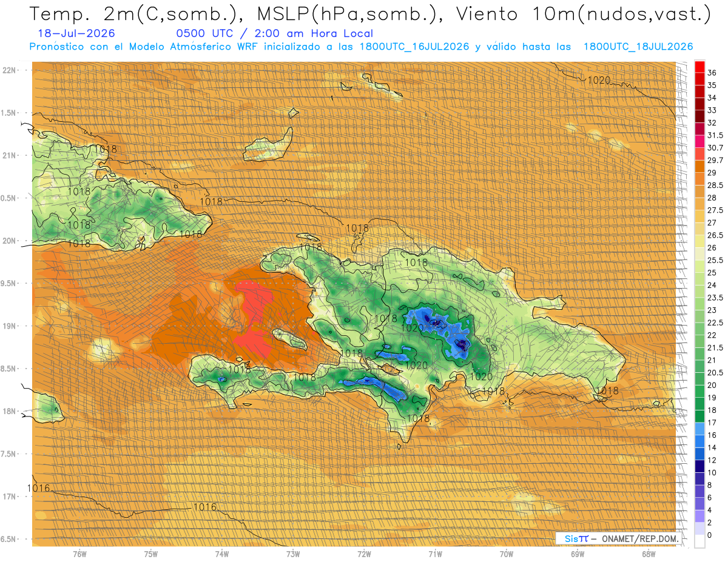Click the '19N' latitude axis label
The width and height of the screenshot is (728, 562).
tap(10, 326)
